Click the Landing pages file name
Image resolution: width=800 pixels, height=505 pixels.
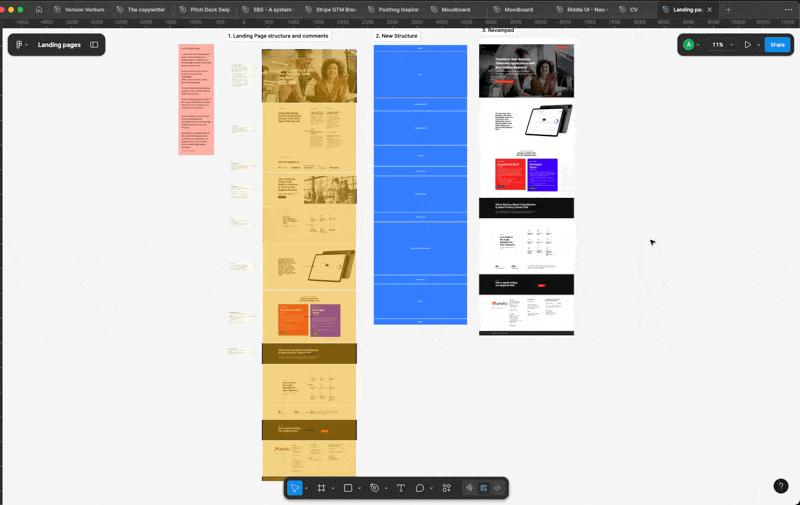click(59, 44)
